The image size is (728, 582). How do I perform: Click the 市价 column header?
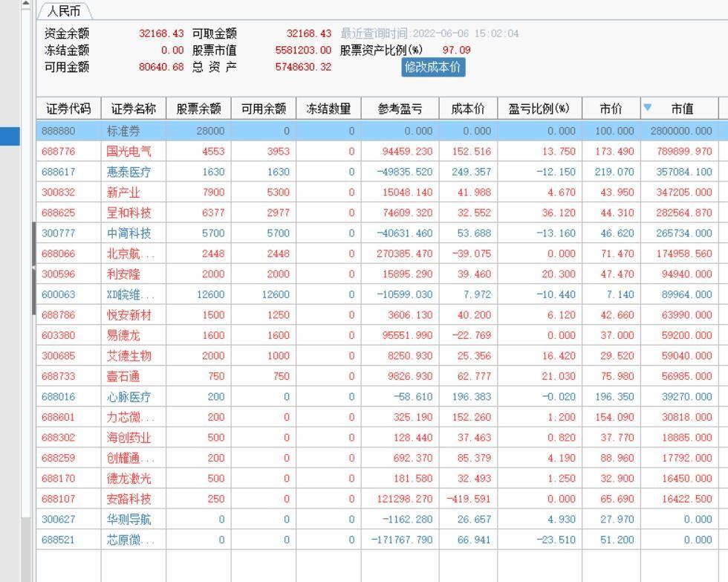611,109
